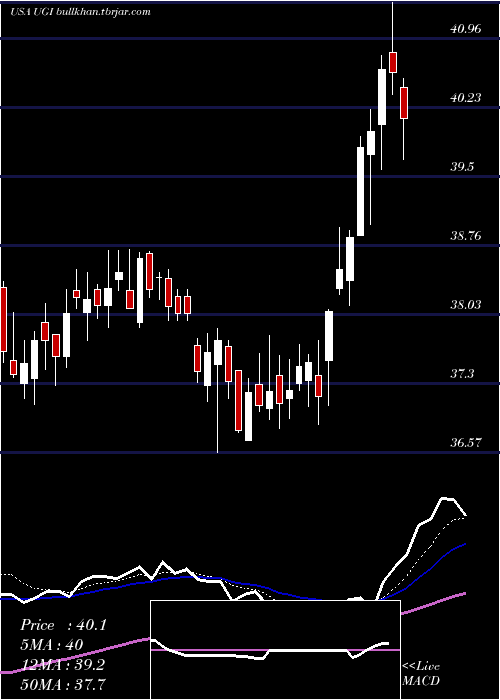Click the 12MA : 39.2 readout
Screen dimensions: 500x700
click(x=62, y=665)
